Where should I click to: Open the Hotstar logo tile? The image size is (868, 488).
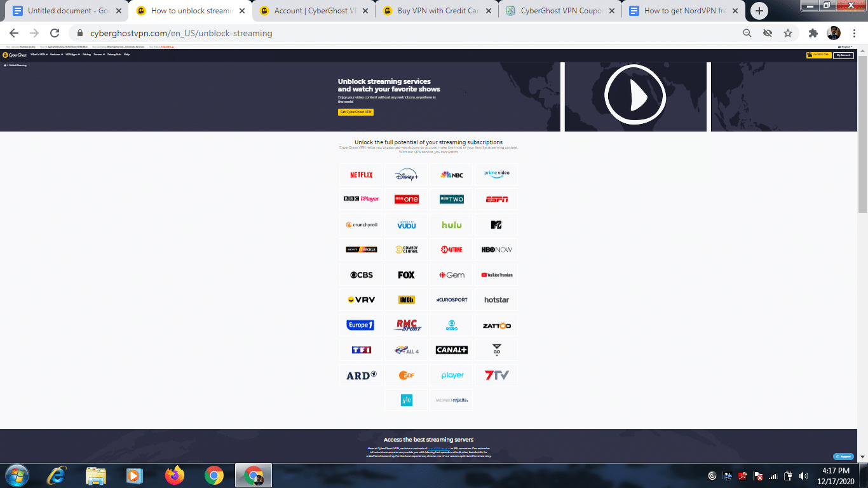coord(497,300)
